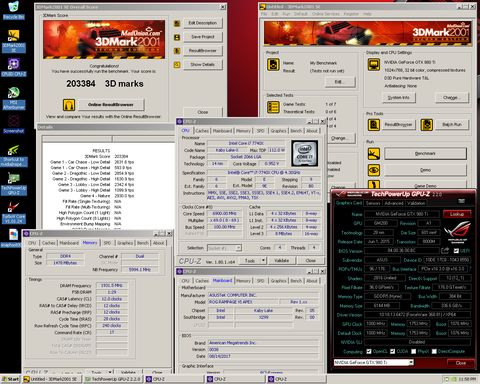Open the Help menu in 3DMark
This screenshot has width=480, height=384.
[367, 14]
